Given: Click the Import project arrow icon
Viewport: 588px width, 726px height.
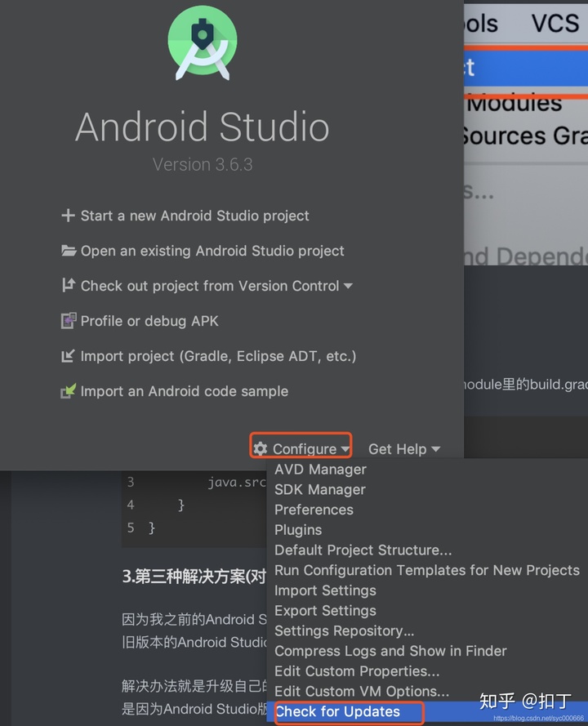Looking at the screenshot, I should click(x=68, y=355).
